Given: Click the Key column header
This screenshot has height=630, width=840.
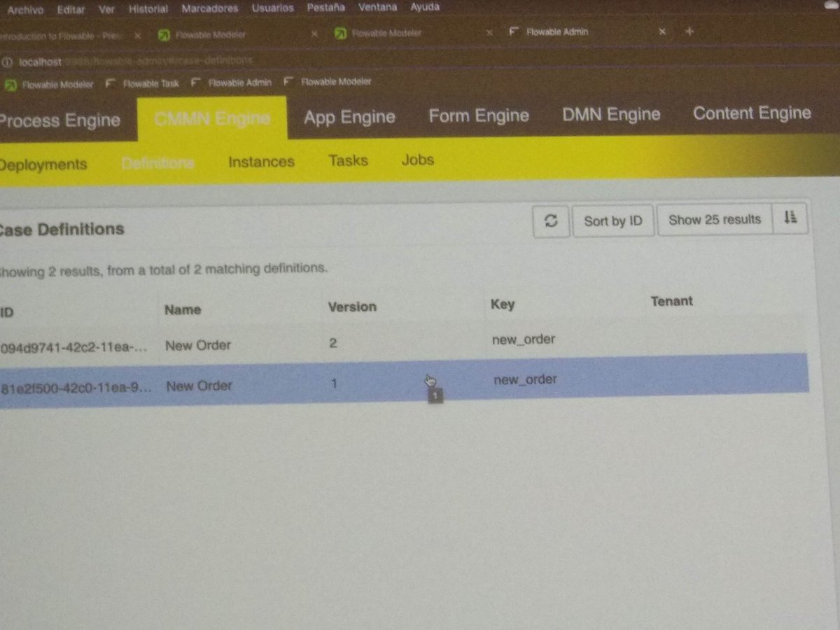Looking at the screenshot, I should coord(503,304).
